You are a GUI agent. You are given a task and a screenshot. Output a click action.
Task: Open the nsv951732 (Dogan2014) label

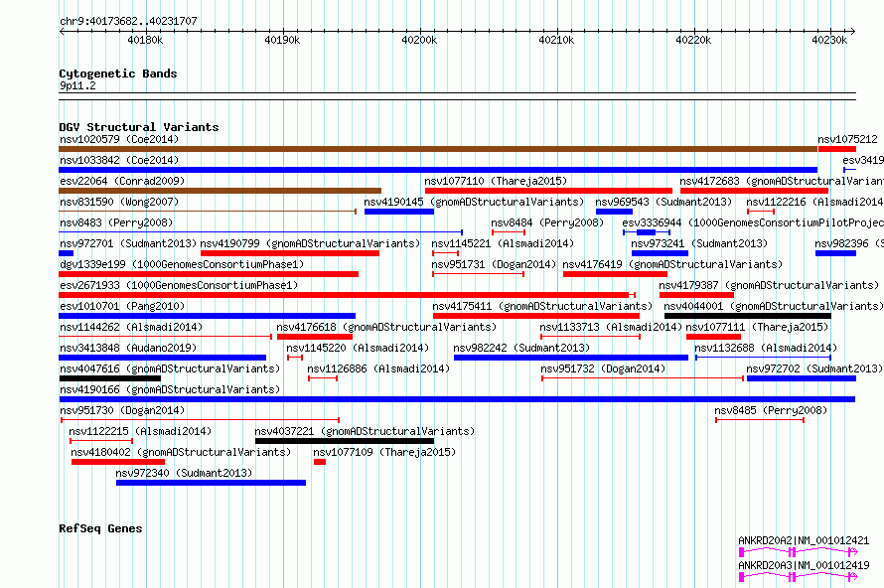click(x=603, y=368)
